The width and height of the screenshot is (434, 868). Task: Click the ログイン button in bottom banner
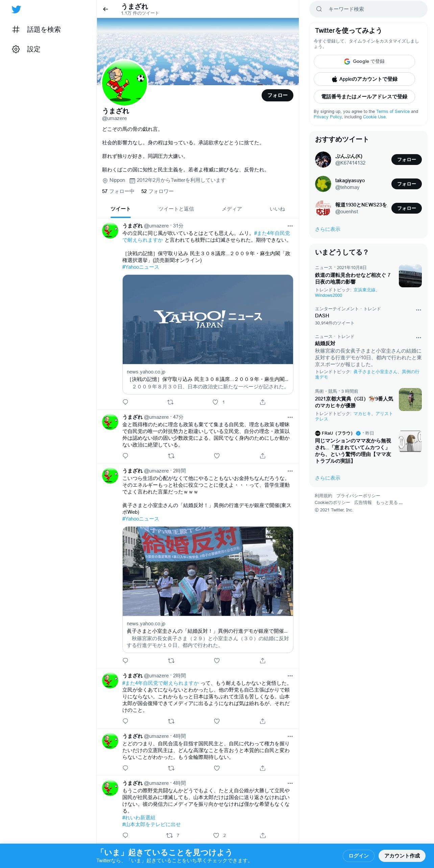click(358, 856)
